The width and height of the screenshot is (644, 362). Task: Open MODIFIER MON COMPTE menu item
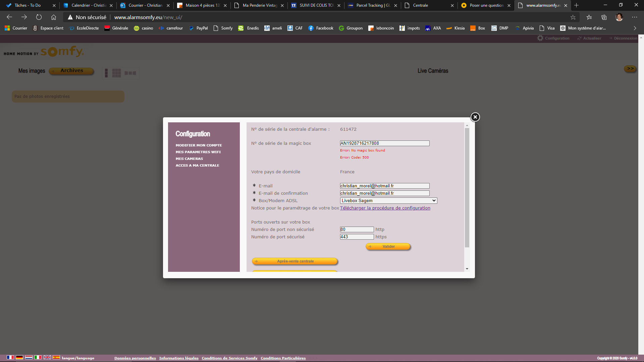point(199,145)
